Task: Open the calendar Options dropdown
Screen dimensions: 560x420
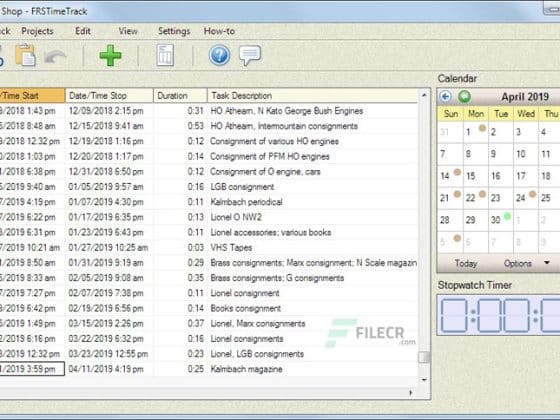Action: (527, 264)
